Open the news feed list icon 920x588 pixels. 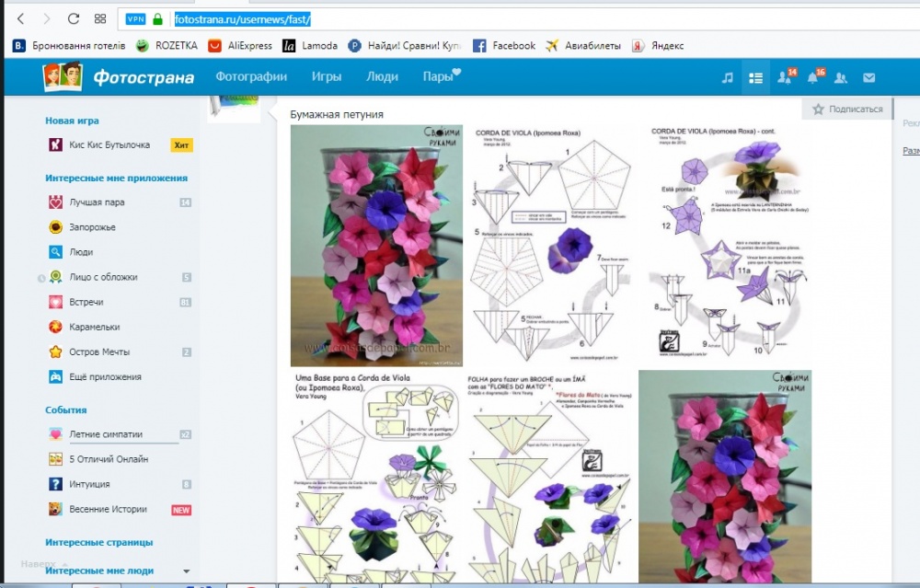tap(755, 77)
